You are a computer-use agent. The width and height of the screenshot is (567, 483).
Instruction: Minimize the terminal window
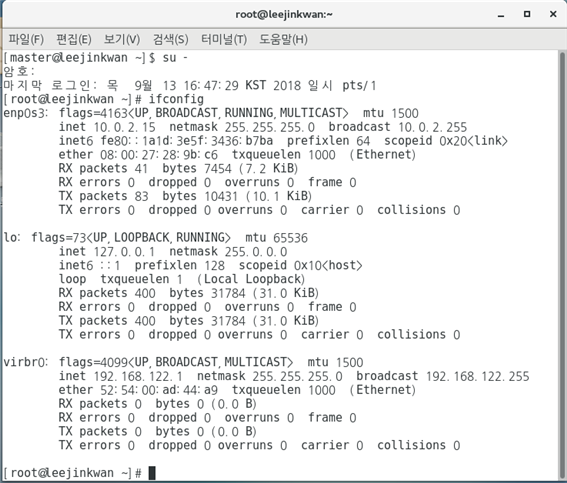point(501,15)
